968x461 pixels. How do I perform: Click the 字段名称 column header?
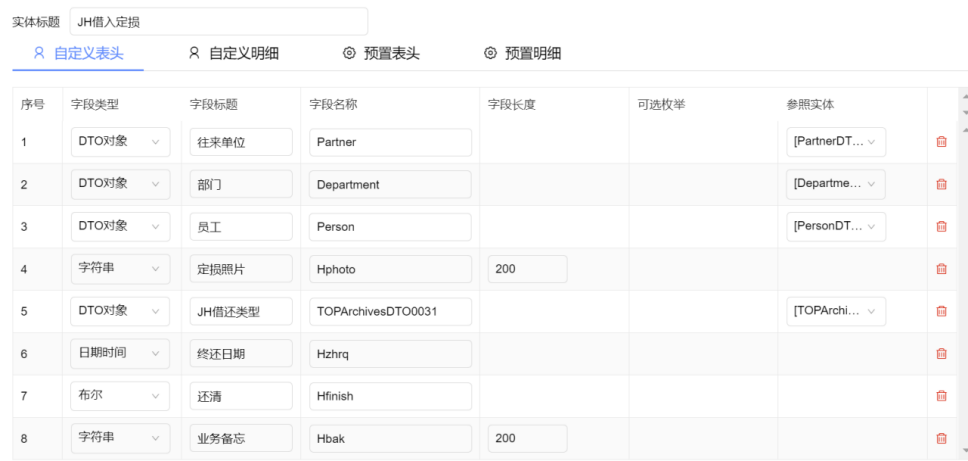click(333, 104)
